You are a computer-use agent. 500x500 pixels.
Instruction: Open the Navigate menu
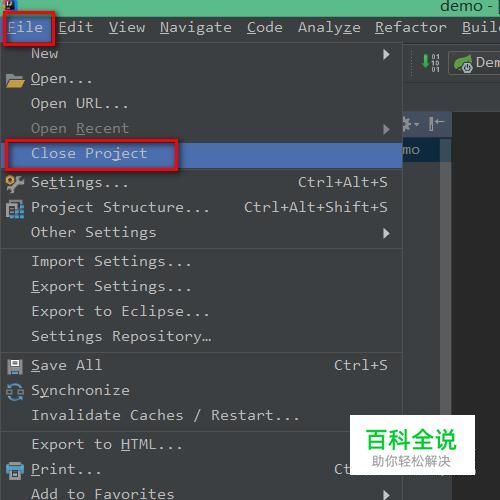[196, 27]
